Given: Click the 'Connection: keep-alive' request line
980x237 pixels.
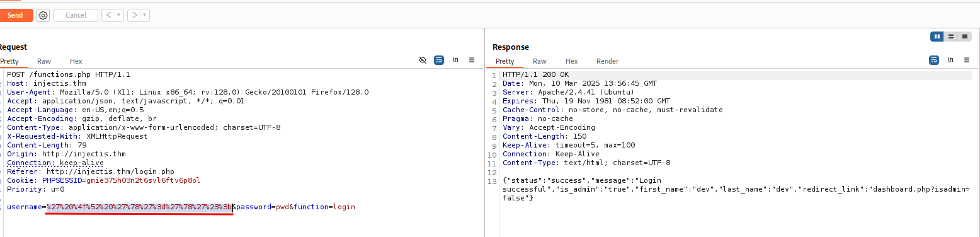Looking at the screenshot, I should pos(55,163).
